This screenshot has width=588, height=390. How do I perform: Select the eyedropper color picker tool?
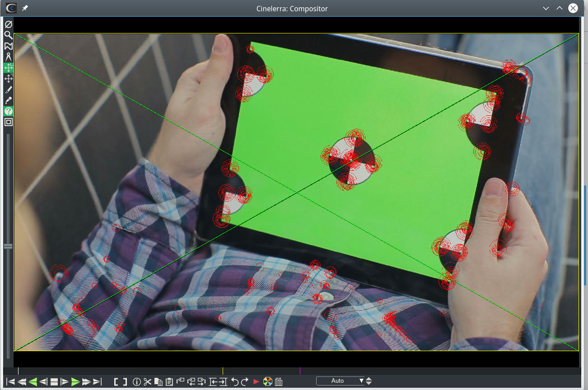[8, 100]
